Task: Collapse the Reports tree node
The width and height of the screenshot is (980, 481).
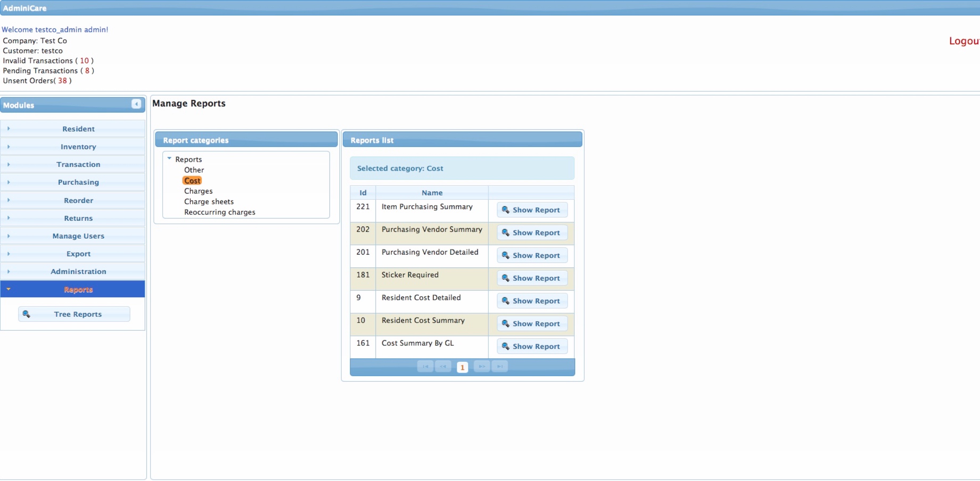Action: pyautogui.click(x=169, y=158)
